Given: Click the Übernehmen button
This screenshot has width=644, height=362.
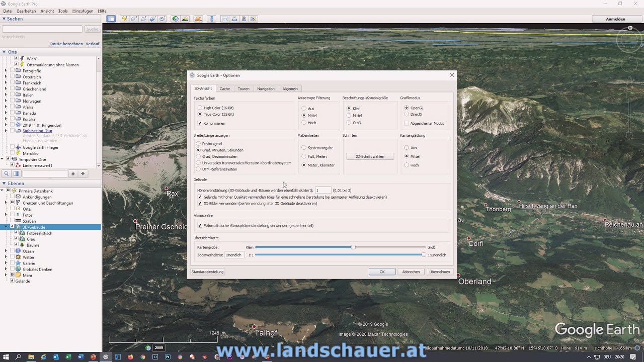Looking at the screenshot, I should point(439,272).
